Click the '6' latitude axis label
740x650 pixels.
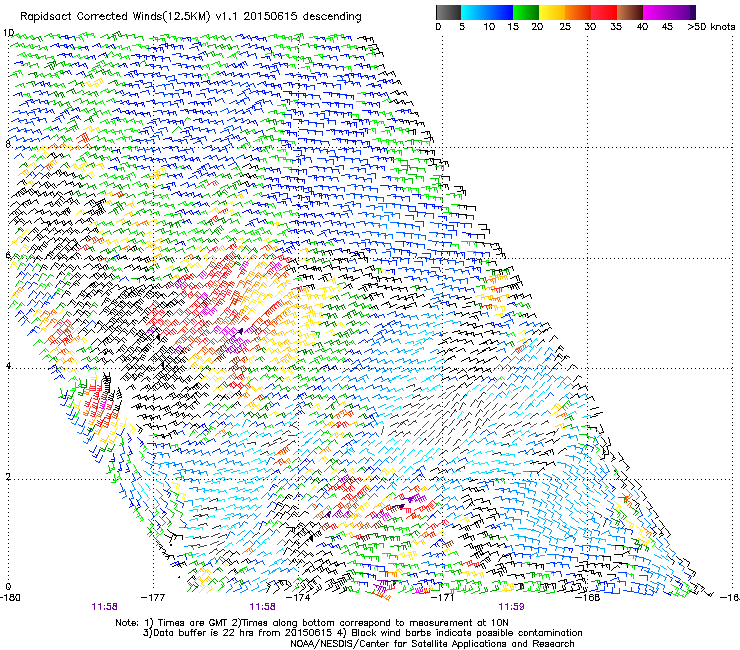[x=8, y=255]
